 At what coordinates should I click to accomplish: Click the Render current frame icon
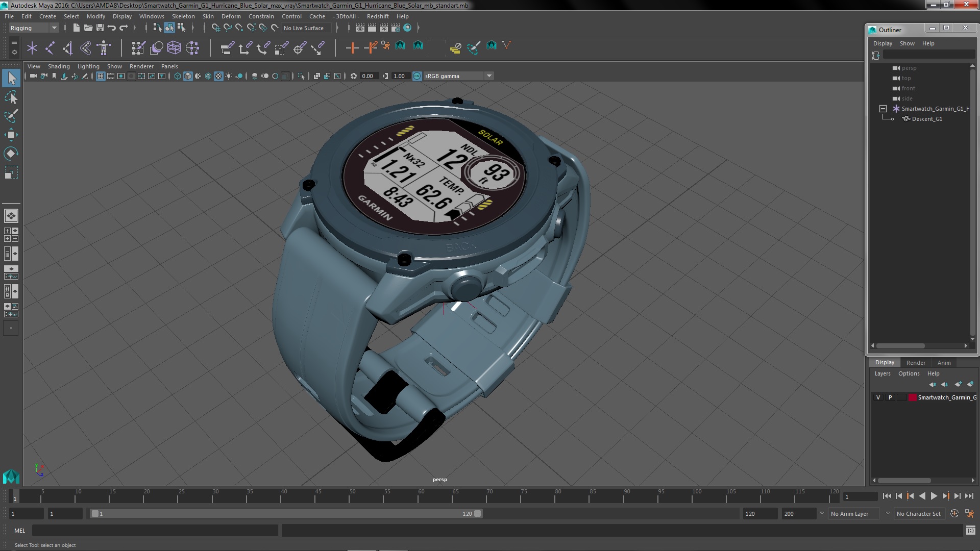pyautogui.click(x=372, y=28)
